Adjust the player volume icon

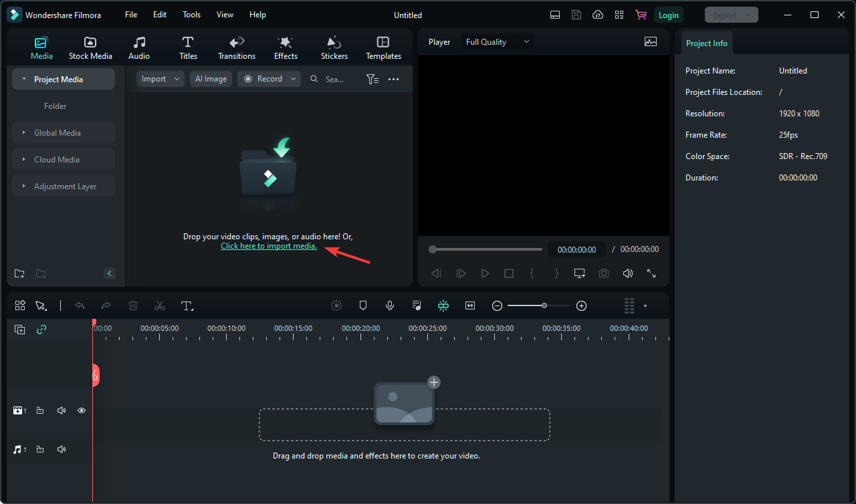click(628, 273)
